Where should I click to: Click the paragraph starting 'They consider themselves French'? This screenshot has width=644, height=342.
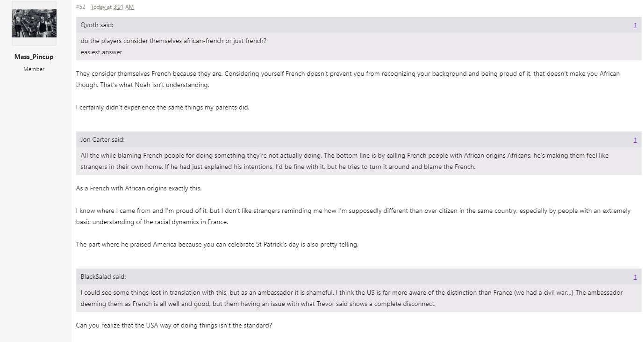(348, 80)
